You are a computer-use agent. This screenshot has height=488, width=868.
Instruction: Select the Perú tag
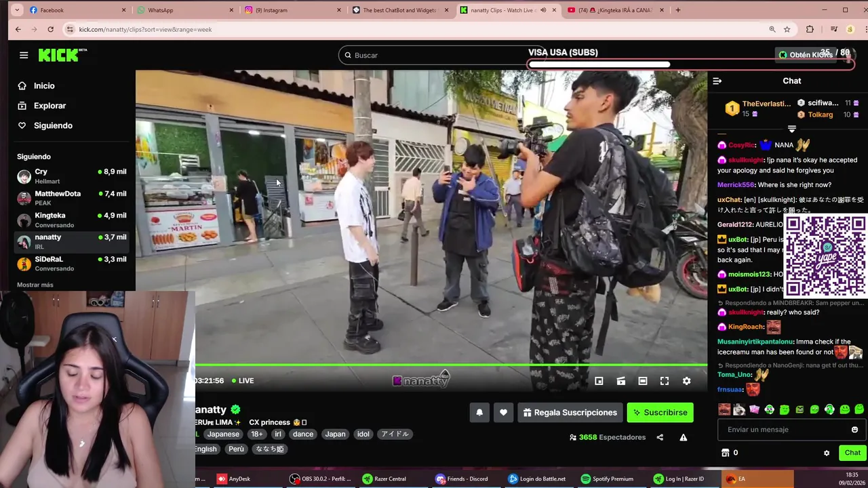(x=236, y=449)
